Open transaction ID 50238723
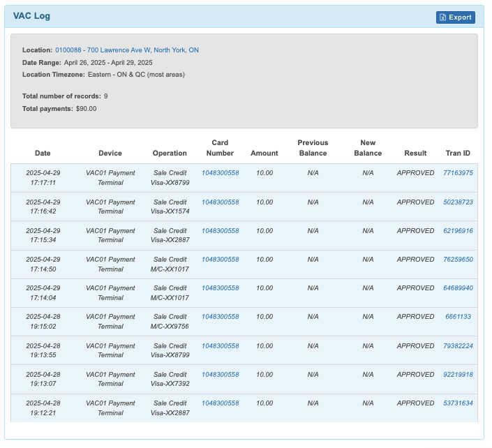This screenshot has height=448, width=492. click(x=458, y=202)
